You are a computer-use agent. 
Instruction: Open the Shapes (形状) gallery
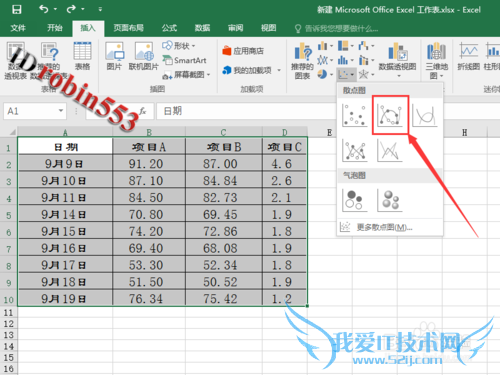(179, 46)
